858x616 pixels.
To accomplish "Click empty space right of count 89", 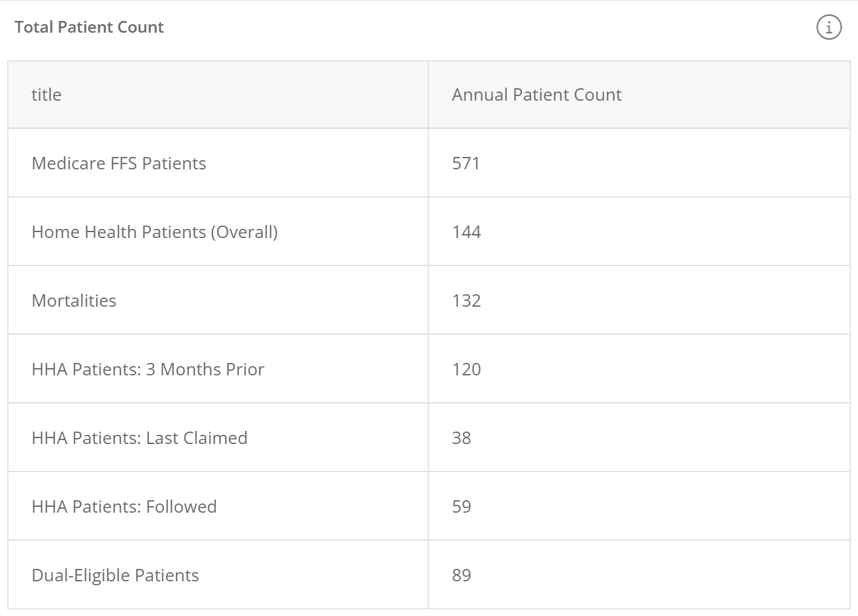I will tap(661, 575).
